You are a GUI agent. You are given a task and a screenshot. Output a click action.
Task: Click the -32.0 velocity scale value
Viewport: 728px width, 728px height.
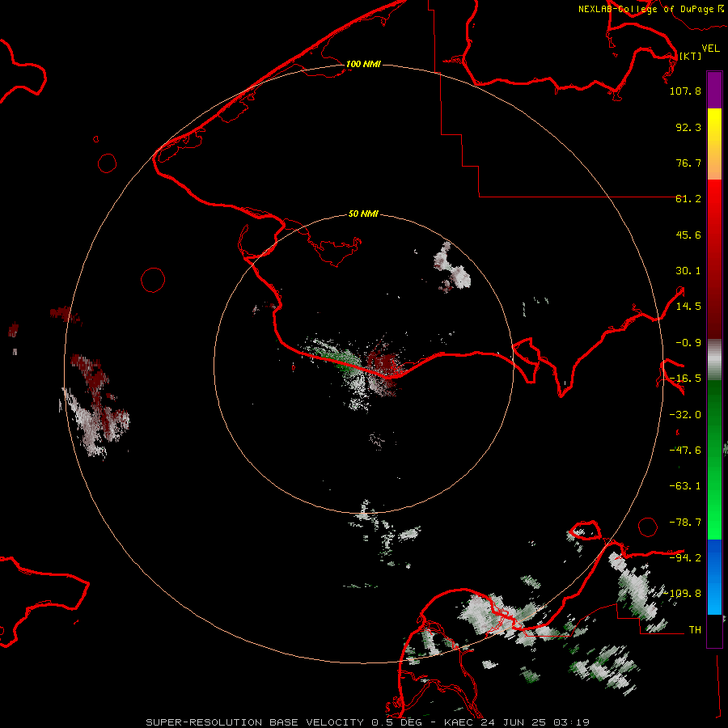point(685,415)
